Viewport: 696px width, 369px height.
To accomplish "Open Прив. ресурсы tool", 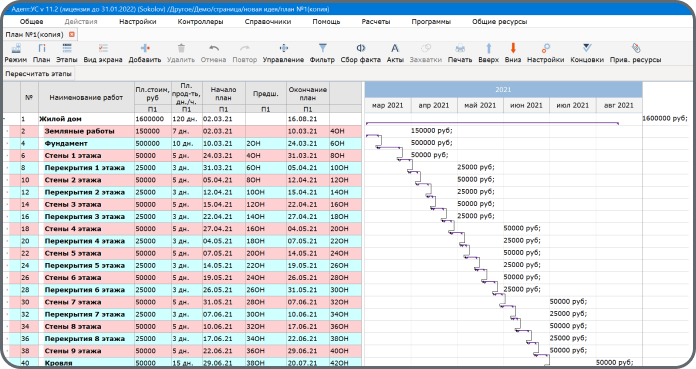I will (x=635, y=53).
